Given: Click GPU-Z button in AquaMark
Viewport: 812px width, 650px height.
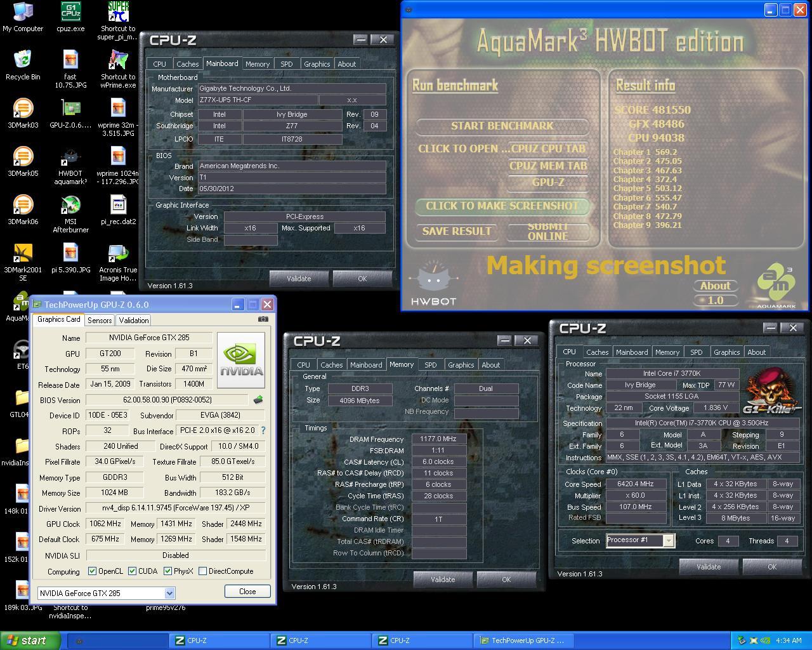Looking at the screenshot, I should (x=548, y=182).
